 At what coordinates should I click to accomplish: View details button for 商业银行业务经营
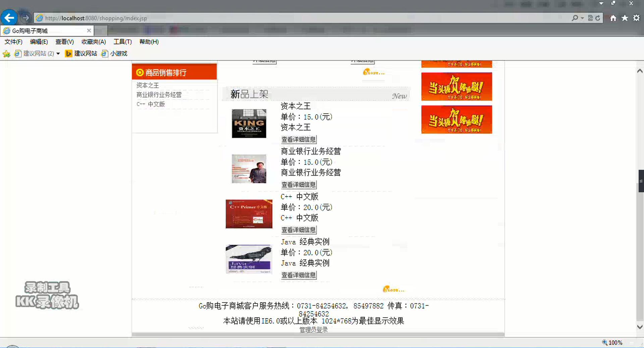[299, 185]
